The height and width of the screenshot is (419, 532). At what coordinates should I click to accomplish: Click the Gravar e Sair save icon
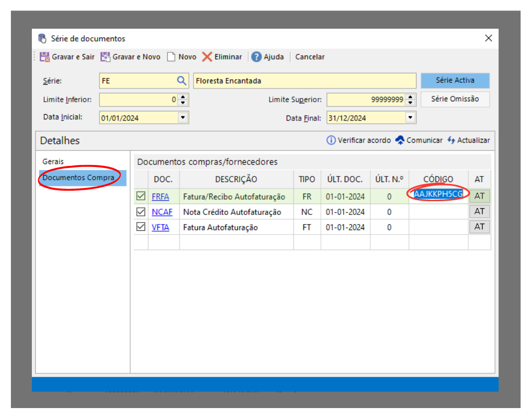45,57
